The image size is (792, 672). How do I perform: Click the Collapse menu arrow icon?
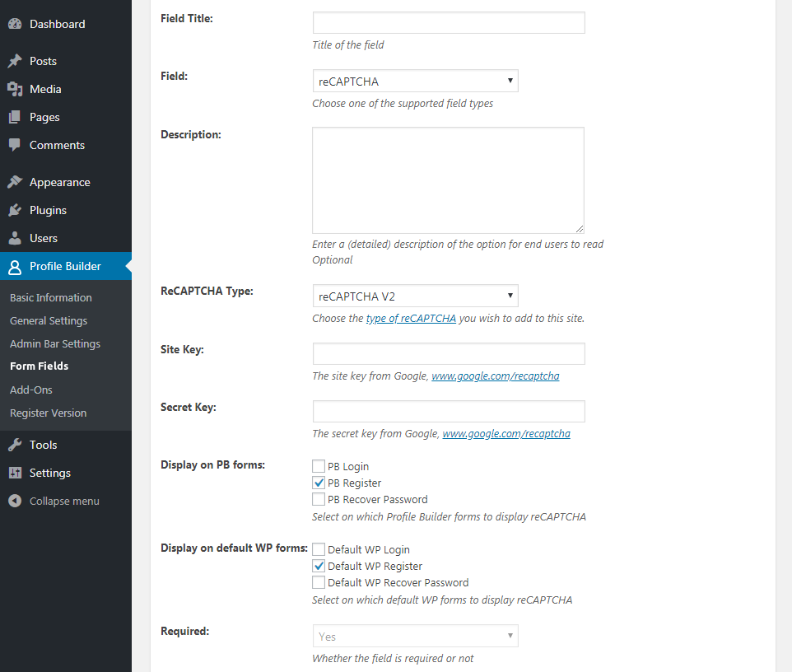[x=15, y=501]
